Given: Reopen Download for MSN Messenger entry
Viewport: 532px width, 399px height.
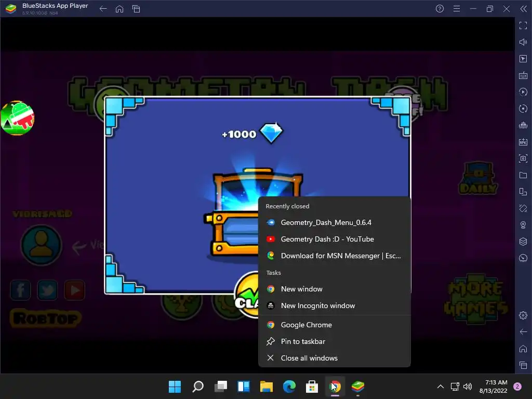Looking at the screenshot, I should click(335, 256).
